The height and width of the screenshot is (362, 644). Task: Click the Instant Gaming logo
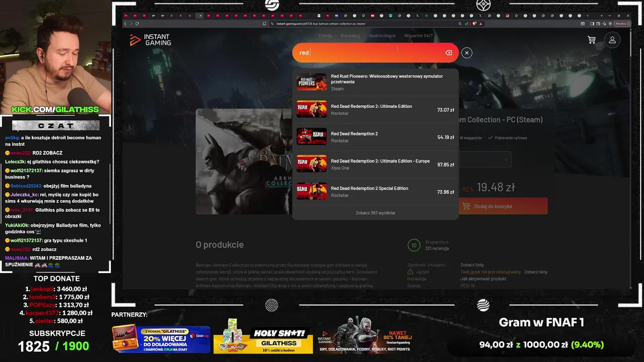[x=150, y=40]
